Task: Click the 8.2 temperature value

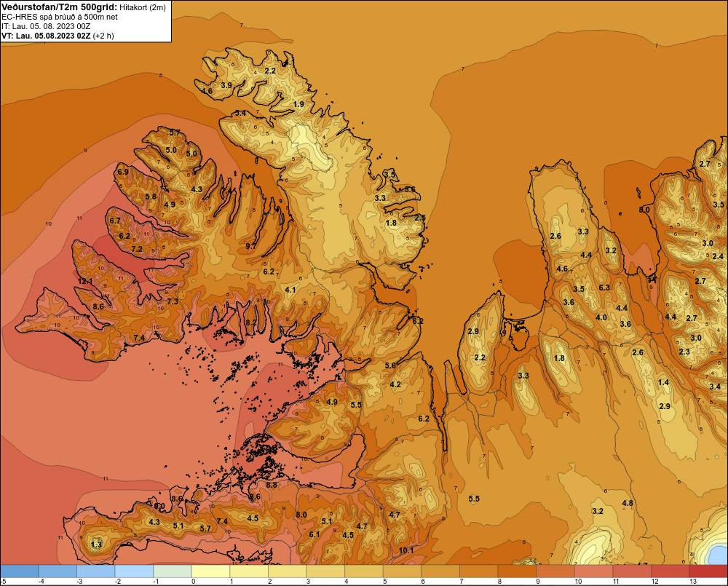Action: coord(251,322)
